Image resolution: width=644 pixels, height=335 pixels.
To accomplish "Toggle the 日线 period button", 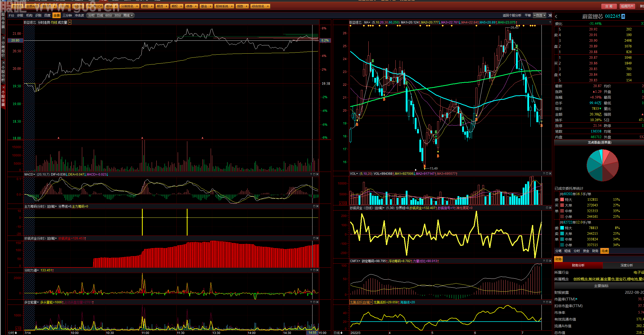I will (100, 15).
